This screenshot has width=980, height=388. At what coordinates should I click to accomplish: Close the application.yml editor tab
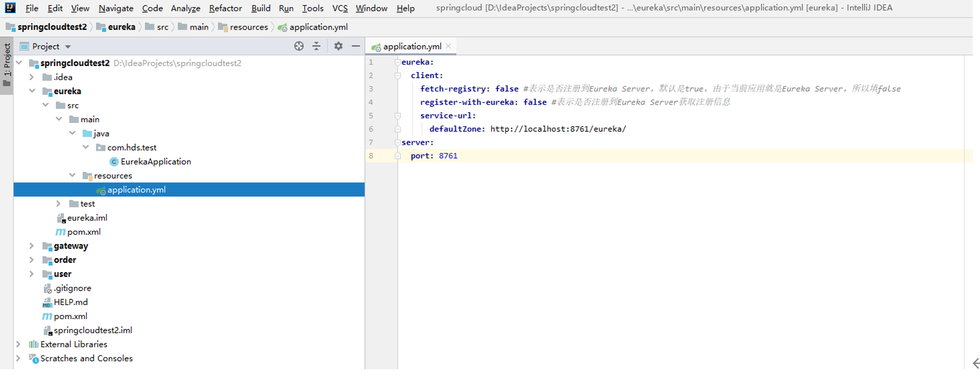tap(449, 46)
